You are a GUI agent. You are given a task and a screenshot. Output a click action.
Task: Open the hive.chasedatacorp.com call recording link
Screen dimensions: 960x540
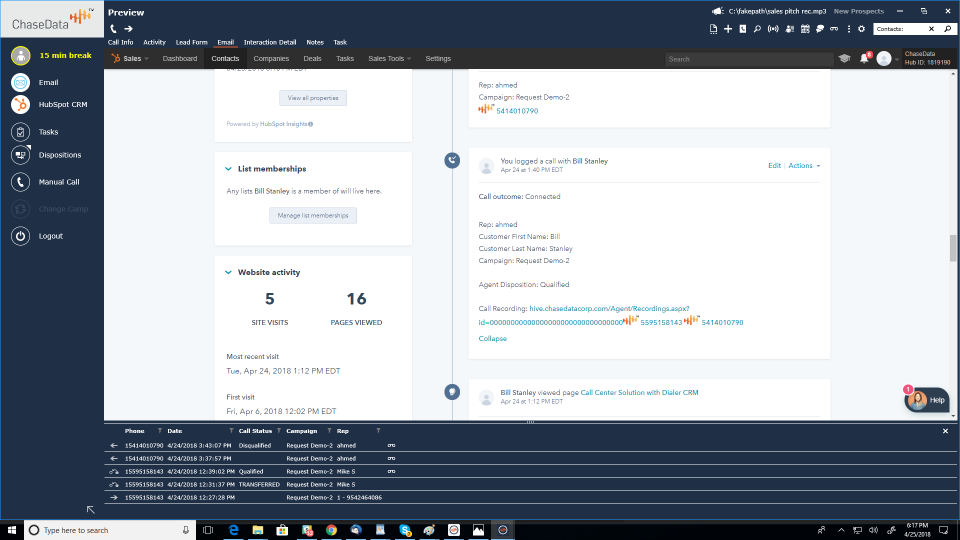(609, 309)
